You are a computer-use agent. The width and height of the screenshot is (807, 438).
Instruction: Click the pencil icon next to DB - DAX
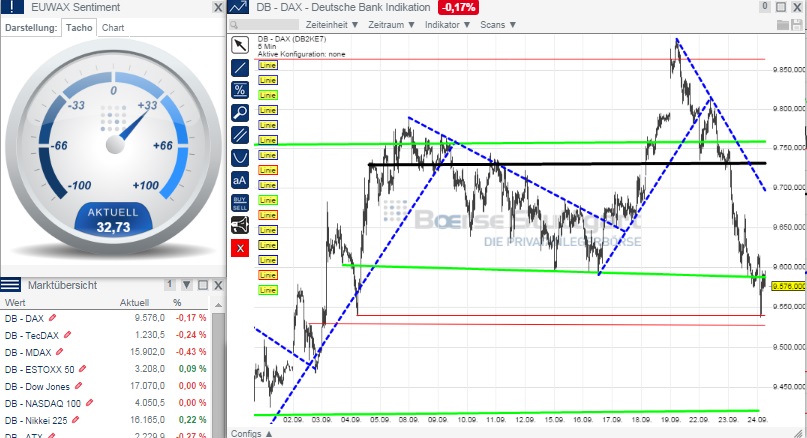point(52,318)
